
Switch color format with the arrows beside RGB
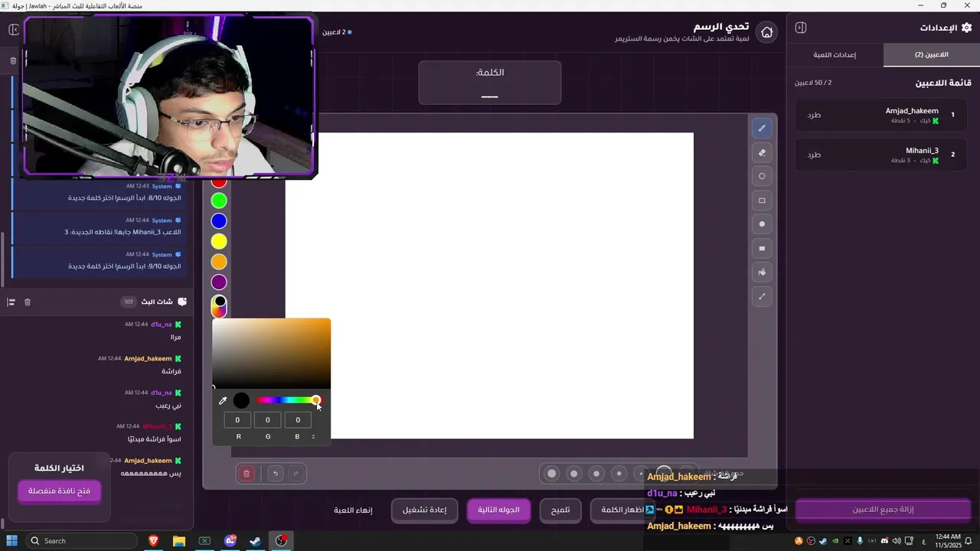pos(313,437)
